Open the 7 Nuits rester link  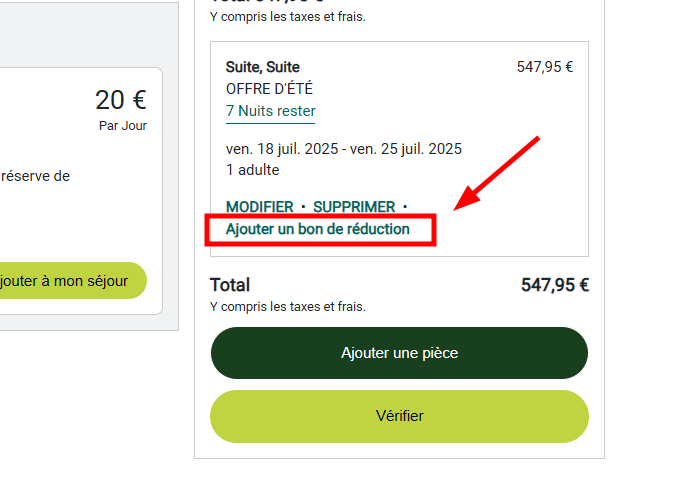point(270,111)
